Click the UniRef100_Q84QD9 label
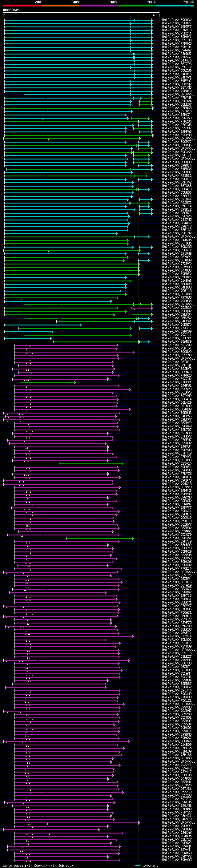197x868 pixels. pyautogui.click(x=177, y=409)
